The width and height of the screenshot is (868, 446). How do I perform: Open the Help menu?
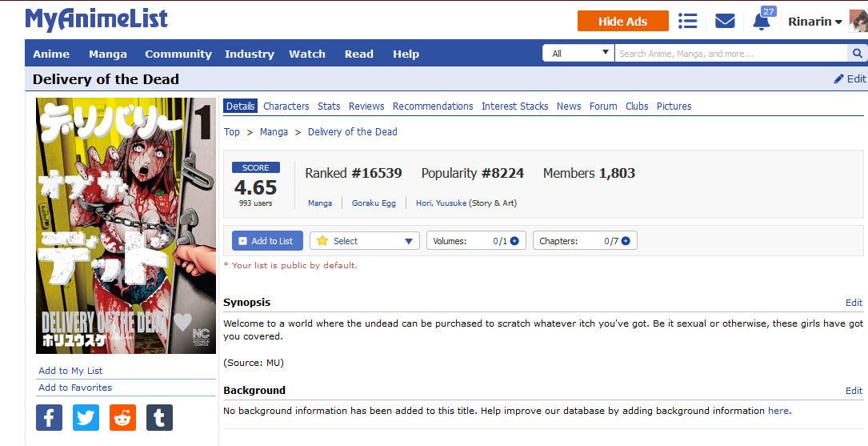406,54
